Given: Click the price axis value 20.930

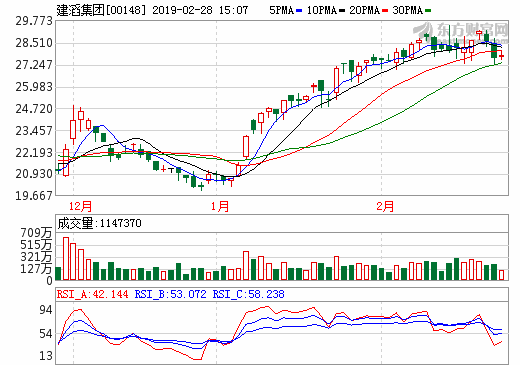Looking at the screenshot, I should click(34, 174).
